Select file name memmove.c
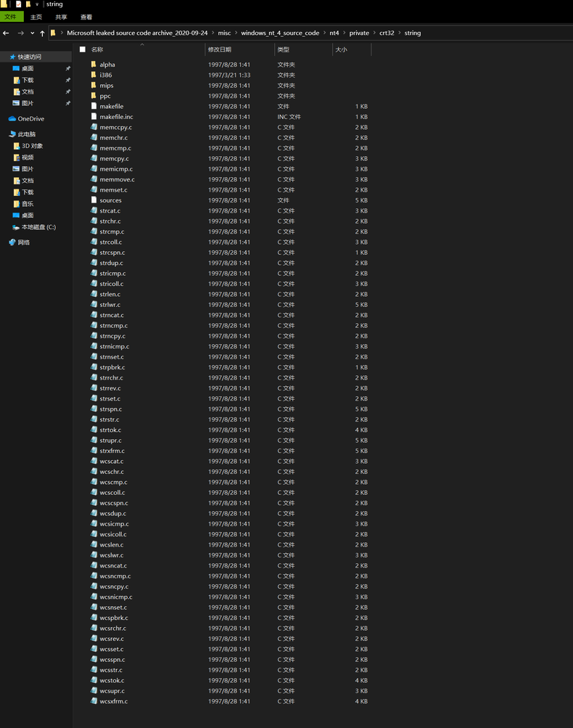Viewport: 573px width, 728px height. coord(117,180)
